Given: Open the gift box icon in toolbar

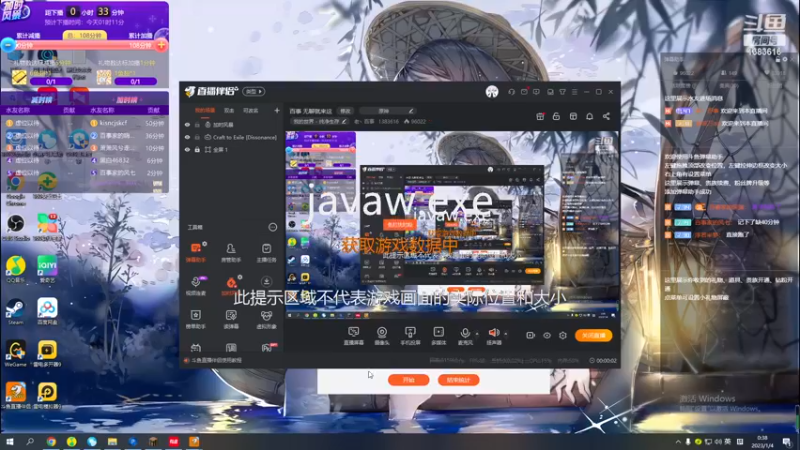Looking at the screenshot, I should coord(540,116).
